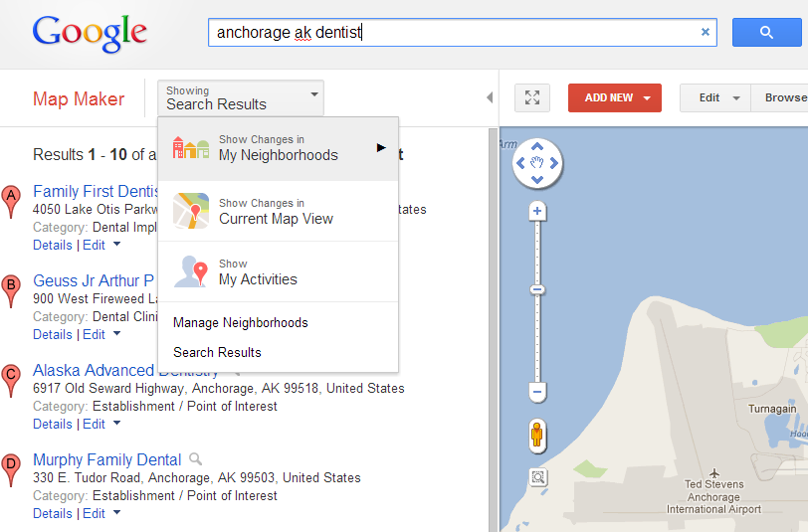Pan the map left with the arrow
The height and width of the screenshot is (532, 808).
(520, 163)
